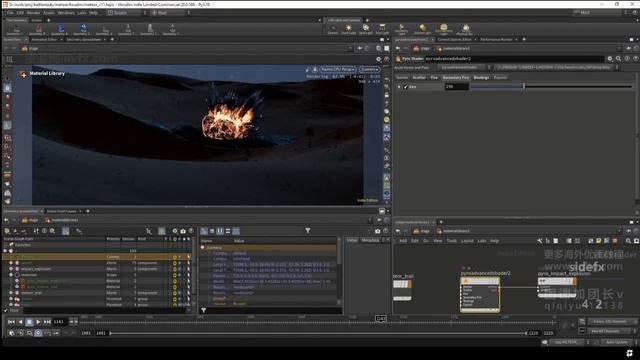Jump to last frame in playbar
The height and width of the screenshot is (360, 640).
47,322
